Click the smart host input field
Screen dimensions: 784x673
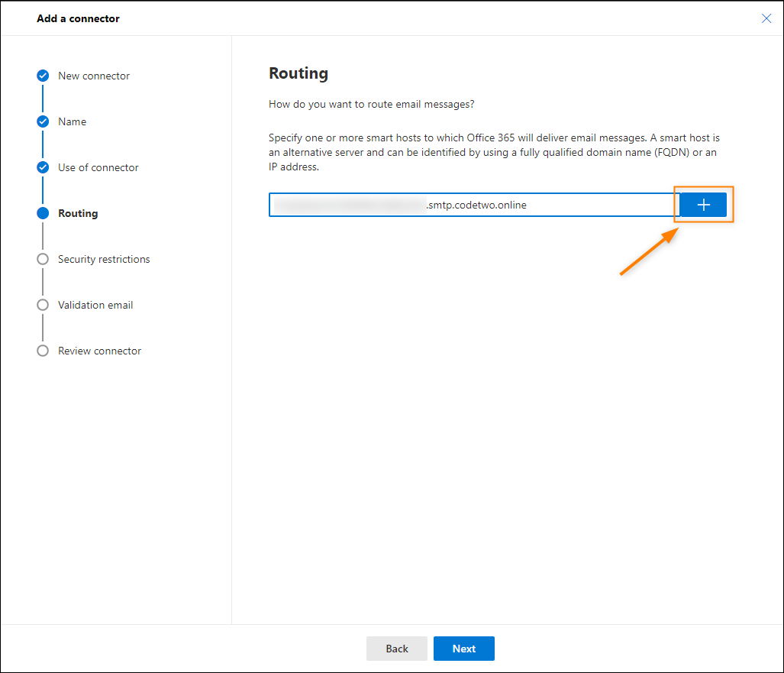coord(474,205)
